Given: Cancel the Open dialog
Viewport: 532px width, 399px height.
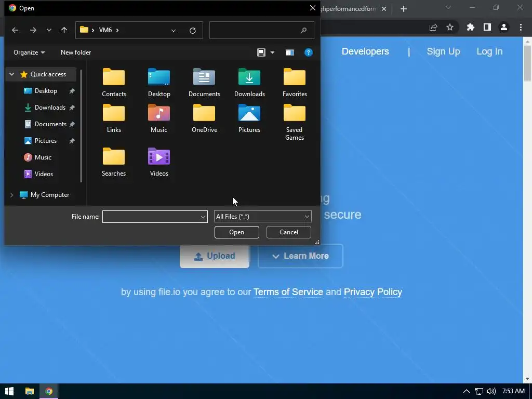Looking at the screenshot, I should tap(289, 232).
